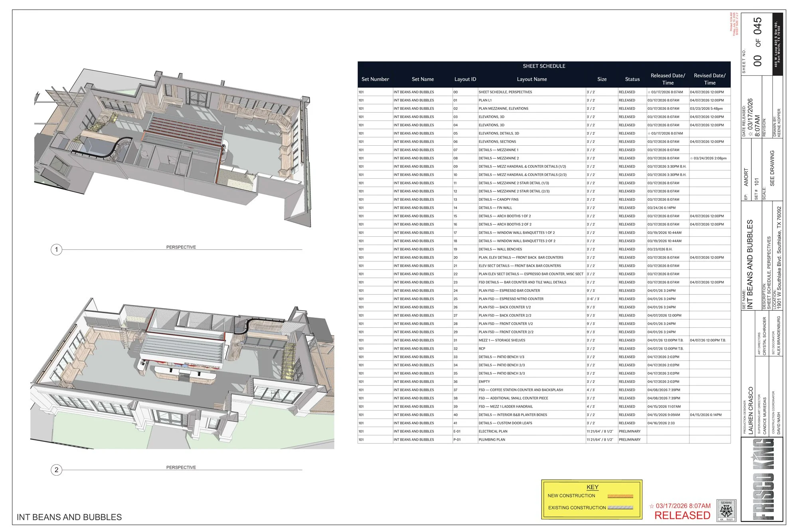Click the Released Date/Time column header
This screenshot has width=798, height=532.
pos(668,79)
